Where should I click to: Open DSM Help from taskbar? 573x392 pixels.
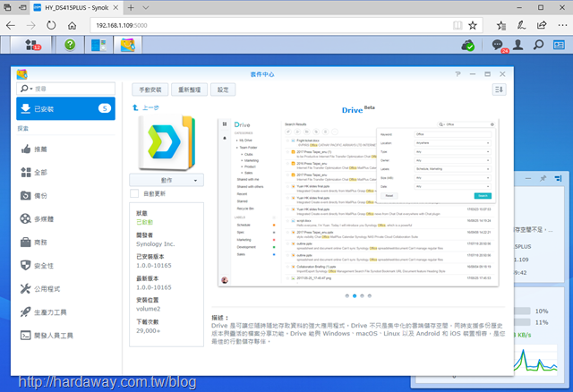tap(70, 45)
